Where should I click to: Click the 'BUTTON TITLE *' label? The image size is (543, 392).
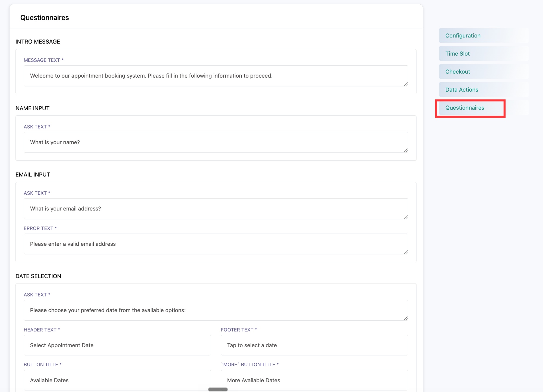(x=43, y=365)
